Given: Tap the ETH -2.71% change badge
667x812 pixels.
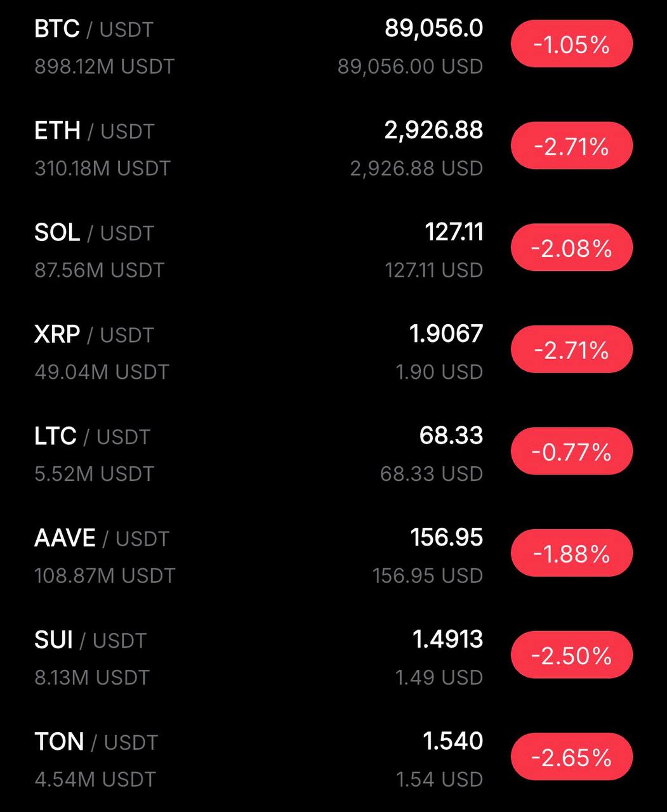Looking at the screenshot, I should pyautogui.click(x=571, y=147).
